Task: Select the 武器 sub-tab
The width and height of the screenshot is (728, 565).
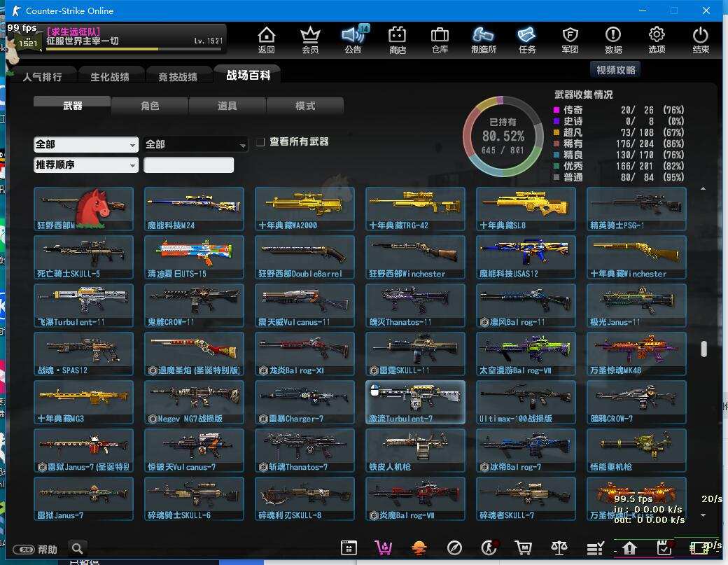Action: pyautogui.click(x=72, y=106)
